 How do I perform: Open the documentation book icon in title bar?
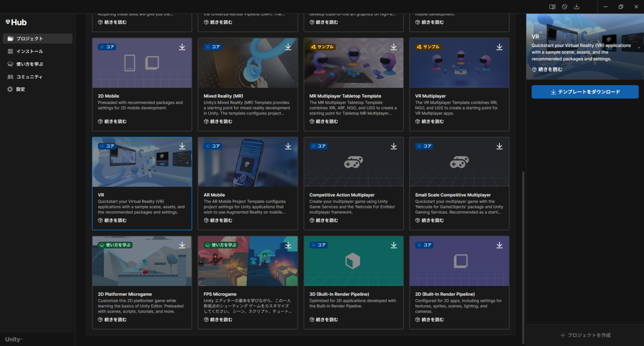552,7
